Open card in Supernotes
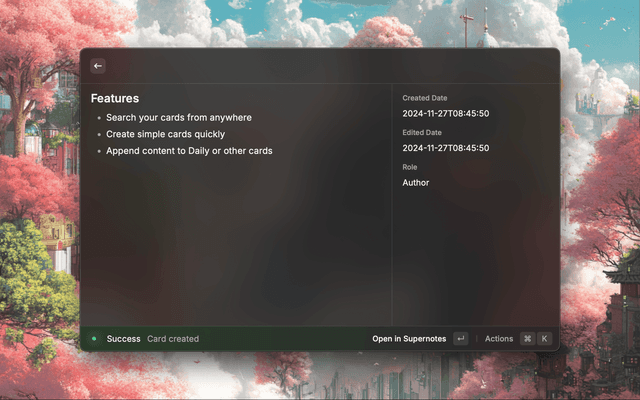The image size is (640, 400). (x=409, y=339)
